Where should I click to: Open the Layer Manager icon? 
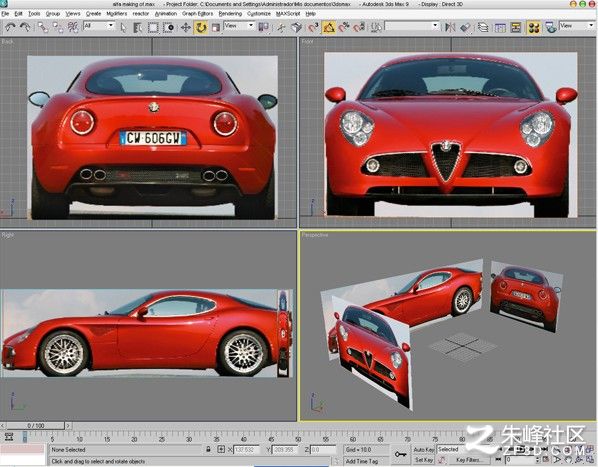(x=483, y=27)
